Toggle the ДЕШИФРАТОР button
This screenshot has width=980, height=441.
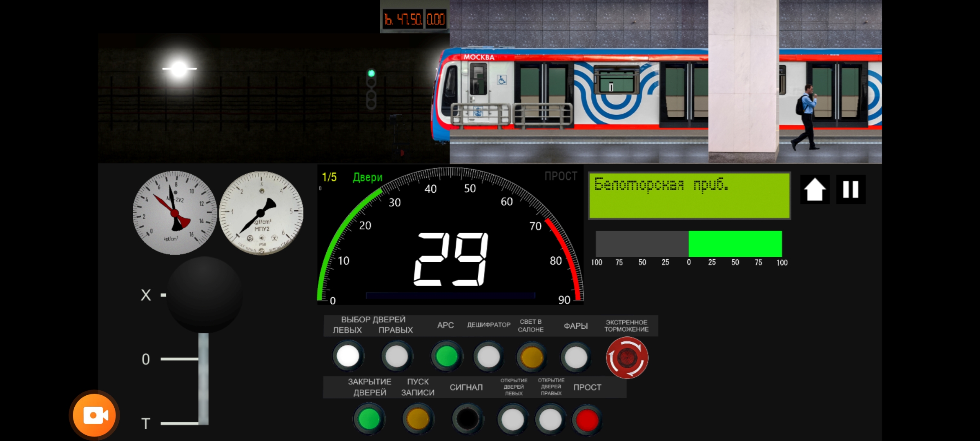click(488, 357)
